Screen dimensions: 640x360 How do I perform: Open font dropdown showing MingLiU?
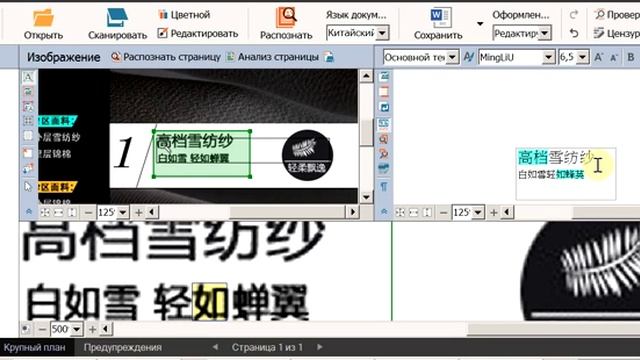[516, 57]
